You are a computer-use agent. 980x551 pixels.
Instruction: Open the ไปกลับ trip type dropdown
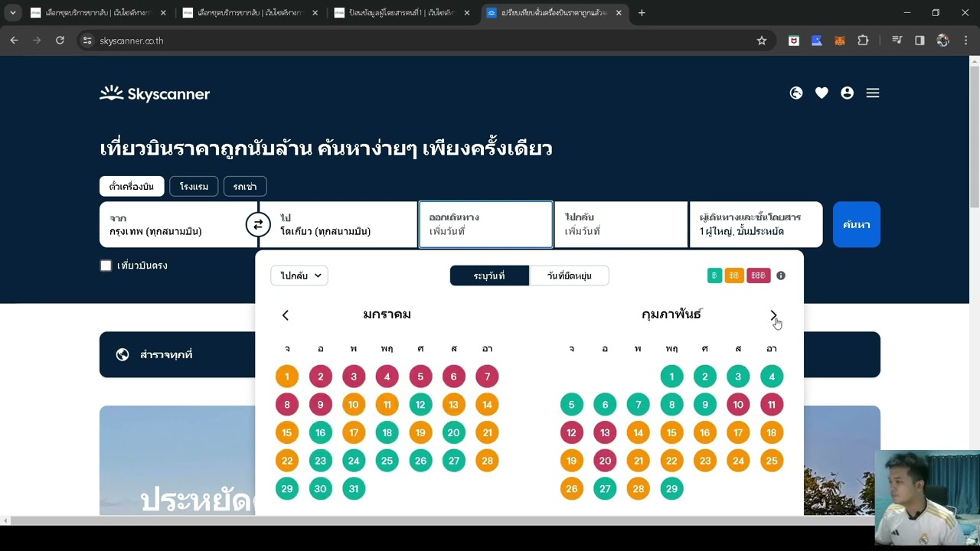click(299, 275)
